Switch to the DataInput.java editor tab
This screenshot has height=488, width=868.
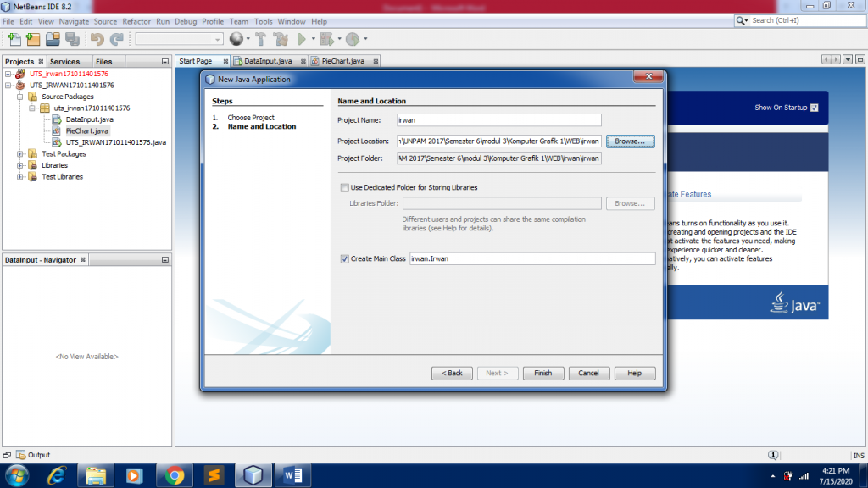point(268,61)
